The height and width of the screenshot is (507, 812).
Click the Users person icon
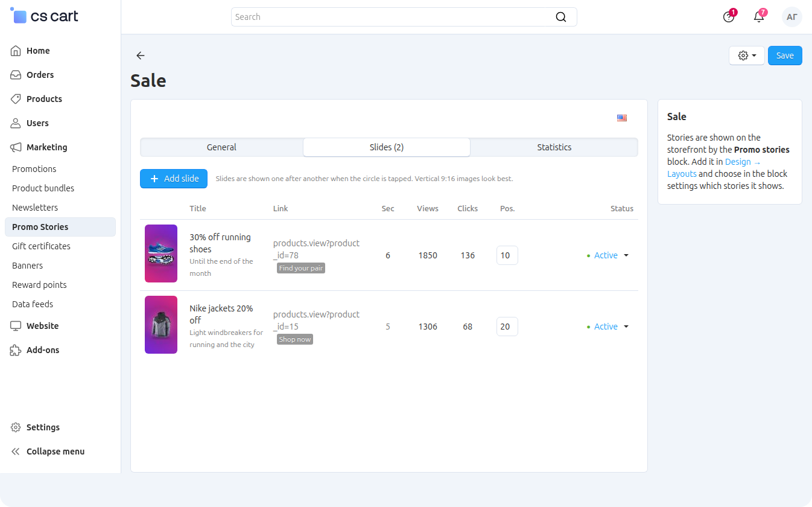[x=16, y=123]
